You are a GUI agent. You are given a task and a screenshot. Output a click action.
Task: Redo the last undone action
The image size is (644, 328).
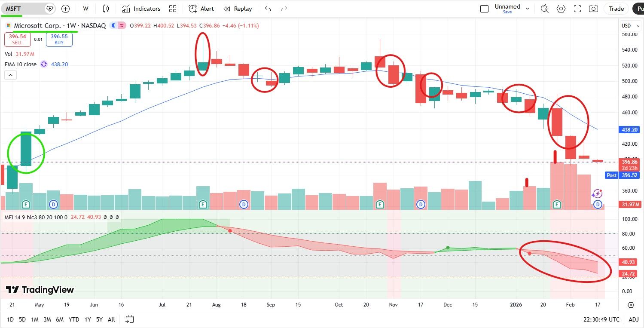click(x=284, y=9)
